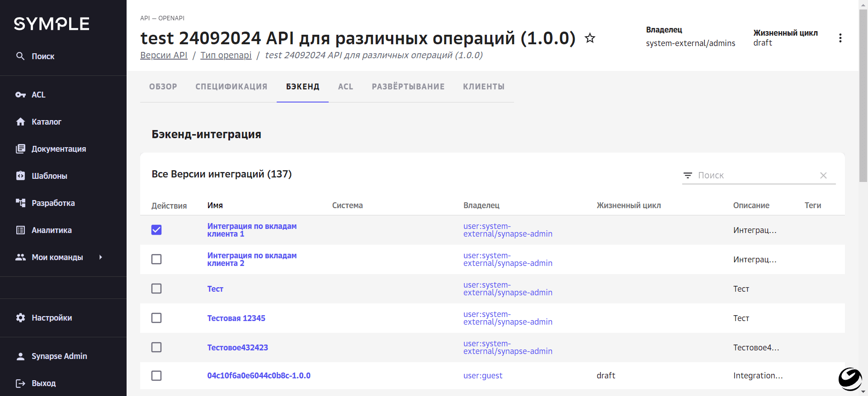
Task: Open Интеграция по вкладам клиента 2 link
Action: pyautogui.click(x=252, y=259)
